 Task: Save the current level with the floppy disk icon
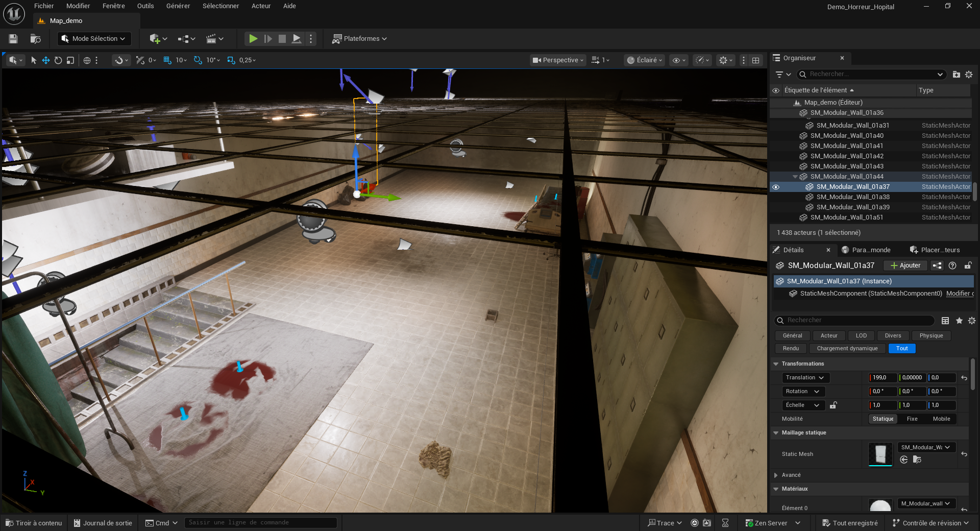pos(13,39)
